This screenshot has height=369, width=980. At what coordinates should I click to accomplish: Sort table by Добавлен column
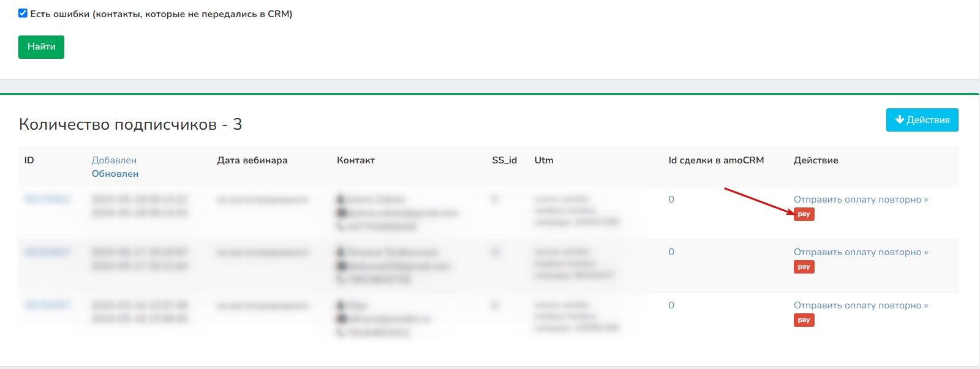coord(114,160)
